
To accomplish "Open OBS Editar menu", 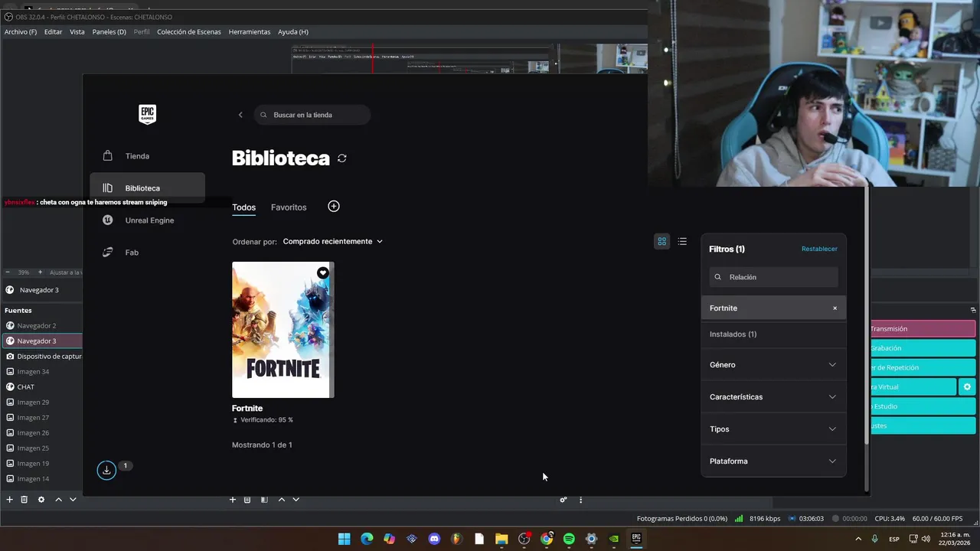I will point(53,32).
